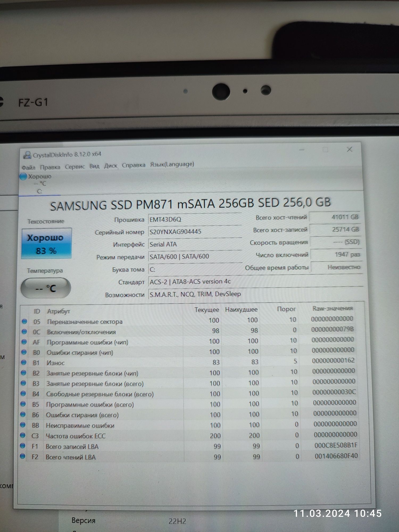Screen dimensions: 399x532
Task: Click the transfer mode field SATA/600 | SATA/600
Action: click(195, 256)
